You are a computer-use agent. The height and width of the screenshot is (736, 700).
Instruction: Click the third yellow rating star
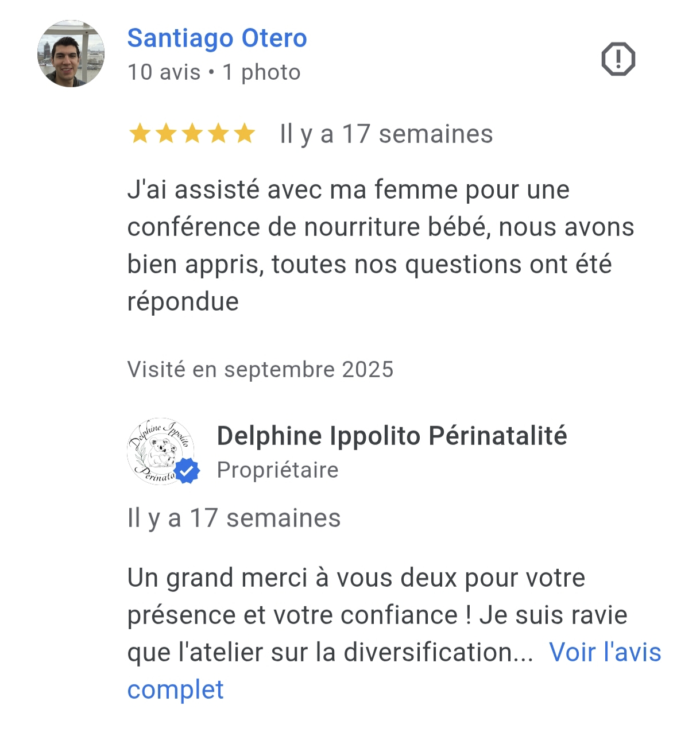point(192,134)
